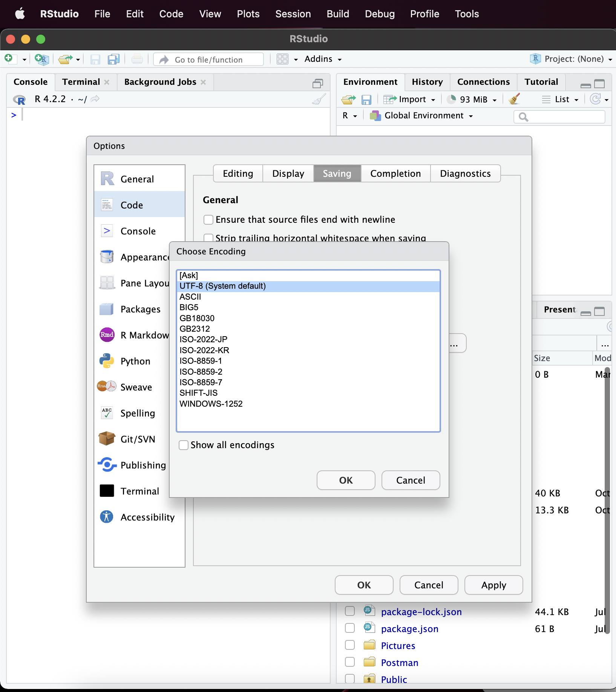Select Sweave in the Options sidebar
This screenshot has width=616, height=692.
(x=132, y=387)
